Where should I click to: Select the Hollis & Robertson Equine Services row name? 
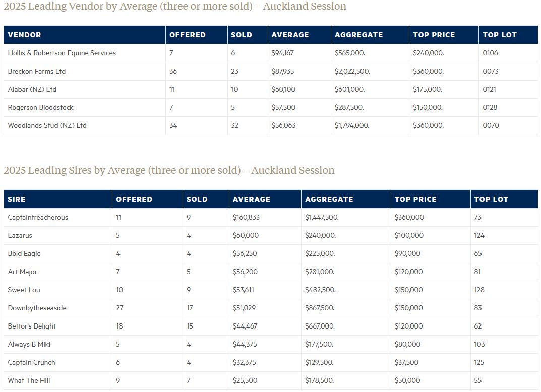point(62,53)
